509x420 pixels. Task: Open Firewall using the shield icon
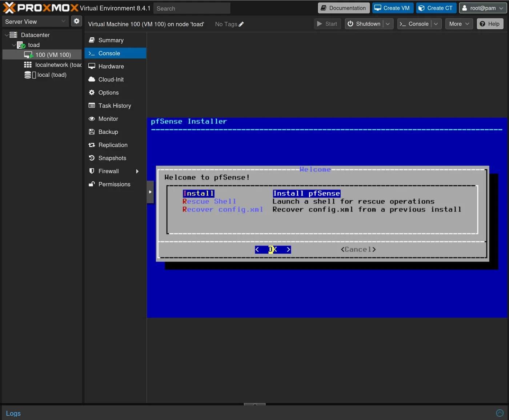[x=92, y=171]
